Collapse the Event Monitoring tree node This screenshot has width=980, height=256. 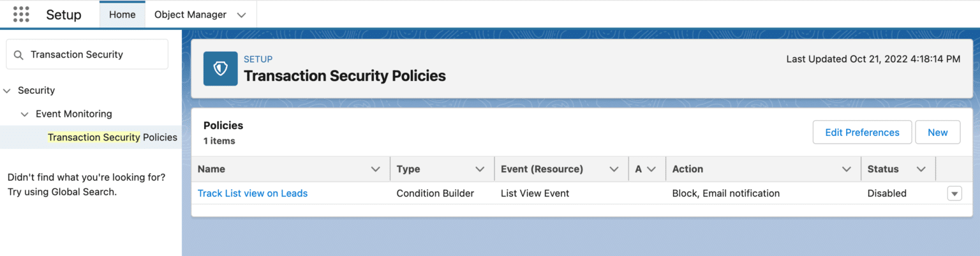click(25, 114)
